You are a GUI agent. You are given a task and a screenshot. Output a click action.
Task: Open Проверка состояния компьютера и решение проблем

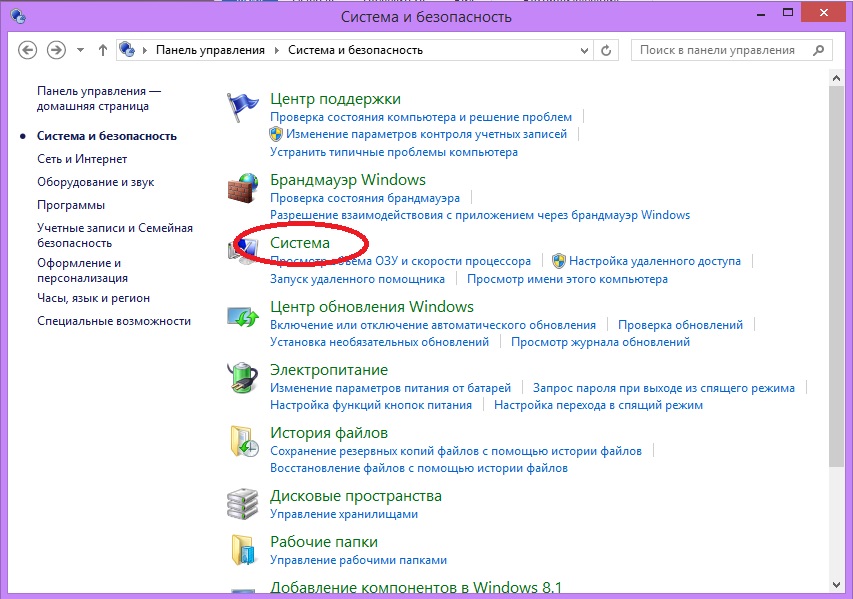(x=421, y=117)
